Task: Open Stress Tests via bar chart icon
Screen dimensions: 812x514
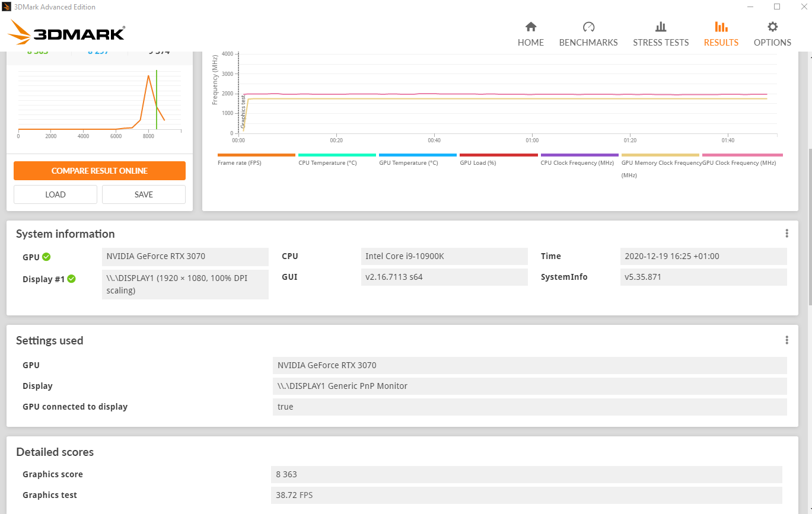Action: coord(661,27)
